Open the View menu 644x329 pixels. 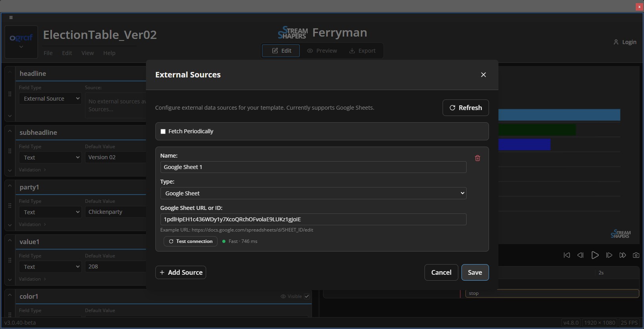[x=87, y=53]
